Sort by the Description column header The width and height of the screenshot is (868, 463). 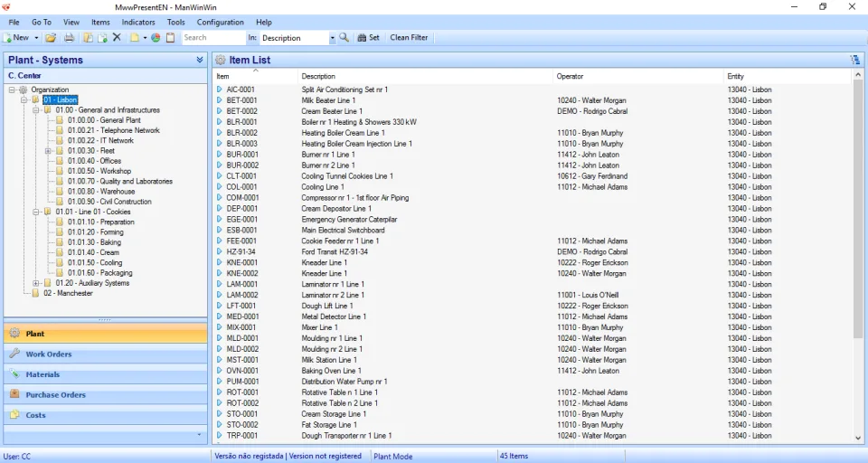coord(425,77)
